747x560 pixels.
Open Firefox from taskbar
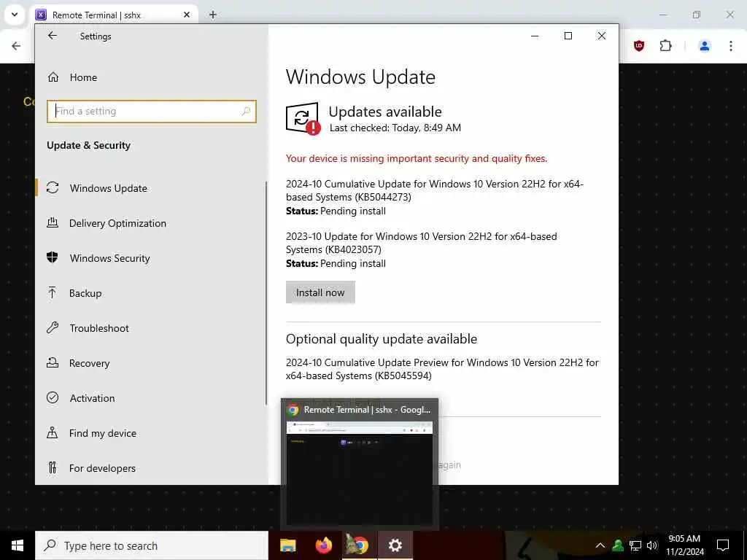323,545
